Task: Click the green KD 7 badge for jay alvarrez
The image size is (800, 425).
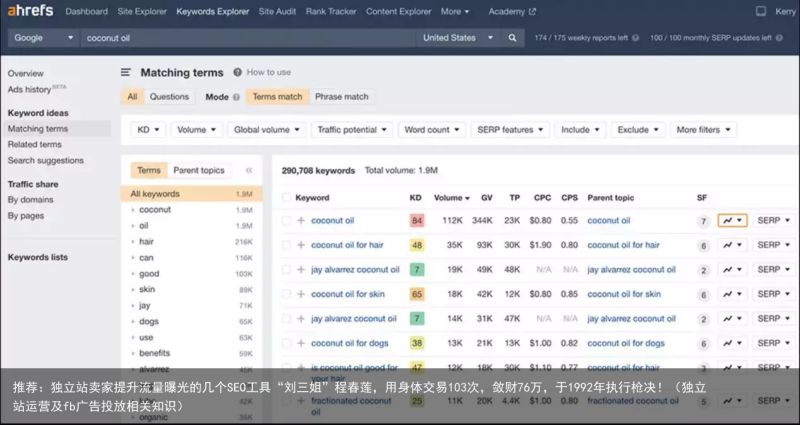Action: 417,269
